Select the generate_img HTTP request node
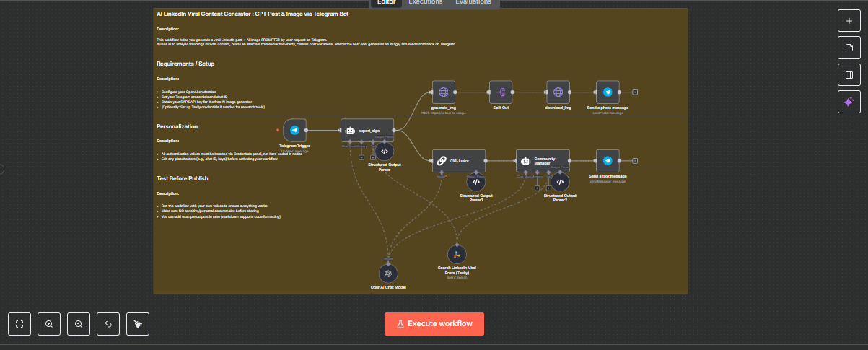Viewport: 868px width, 350px height. pos(444,92)
